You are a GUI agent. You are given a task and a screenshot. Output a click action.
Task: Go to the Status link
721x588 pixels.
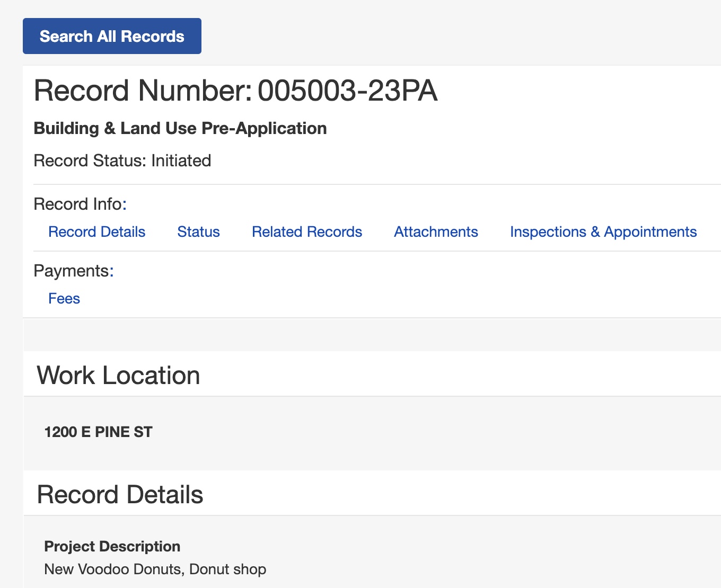click(x=198, y=232)
